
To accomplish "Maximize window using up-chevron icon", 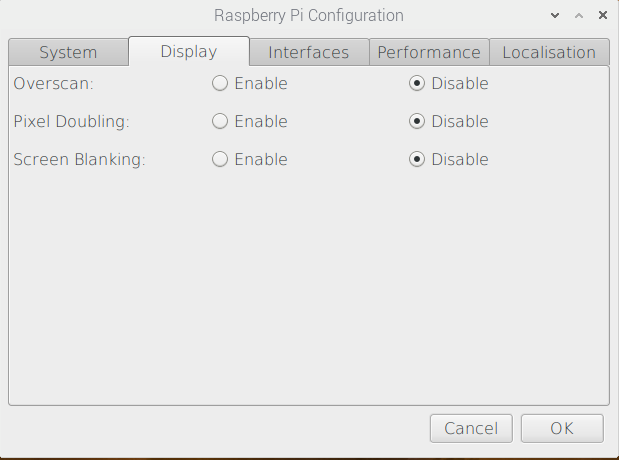I will [579, 15].
